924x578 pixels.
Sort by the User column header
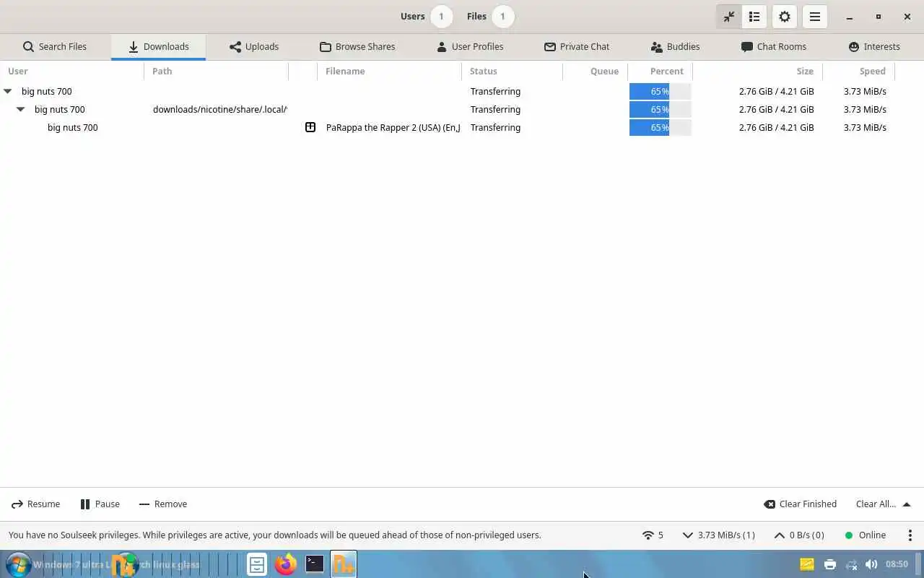72,71
